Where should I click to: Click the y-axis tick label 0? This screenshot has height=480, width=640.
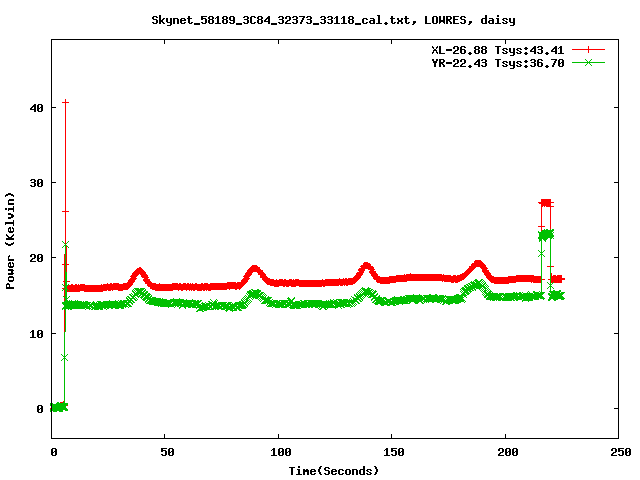pyautogui.click(x=40, y=409)
